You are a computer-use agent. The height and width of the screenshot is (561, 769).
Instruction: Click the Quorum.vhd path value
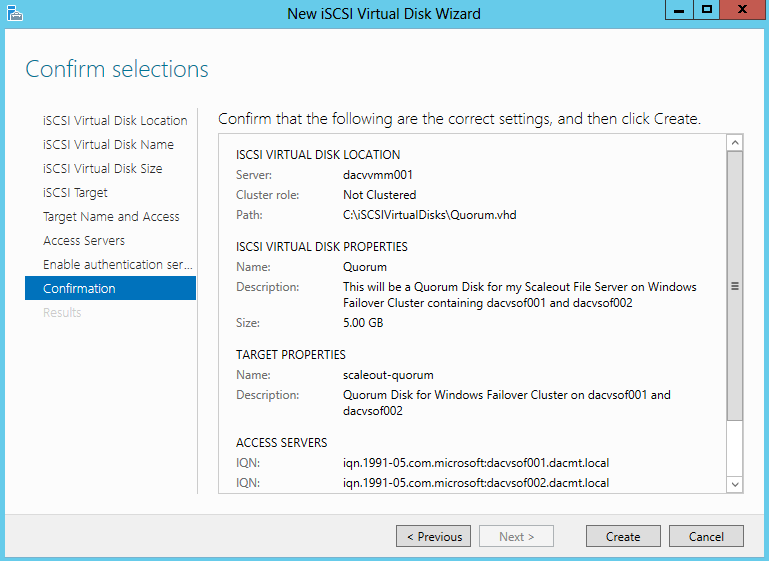[430, 215]
